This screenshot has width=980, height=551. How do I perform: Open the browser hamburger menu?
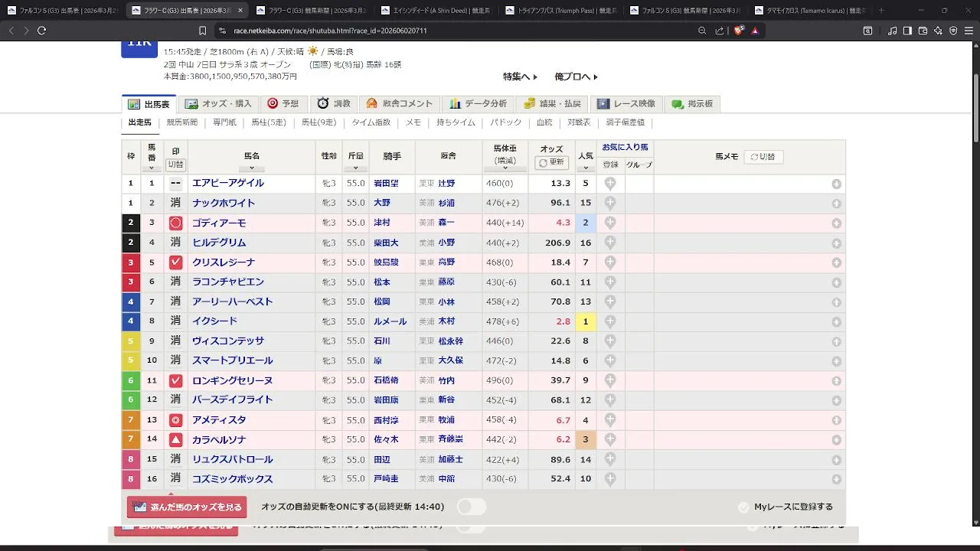(x=969, y=31)
